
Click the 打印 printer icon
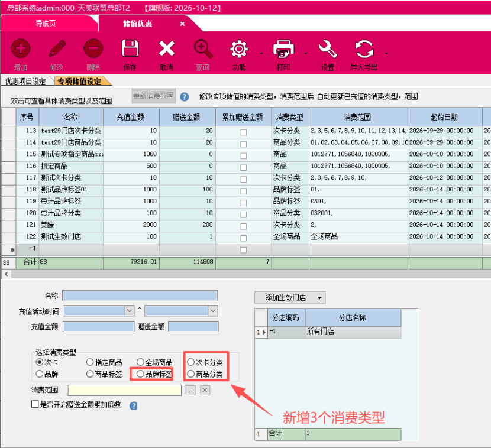click(x=283, y=49)
